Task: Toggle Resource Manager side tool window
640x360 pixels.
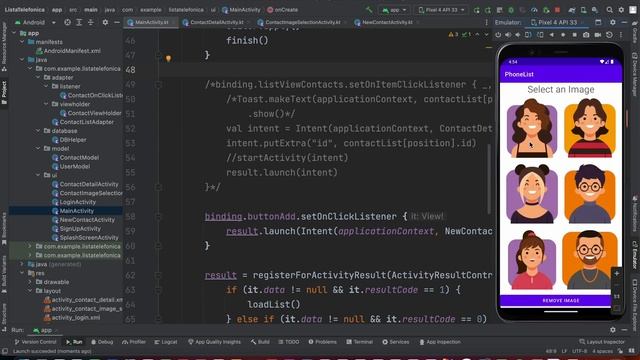Action: 4,46
